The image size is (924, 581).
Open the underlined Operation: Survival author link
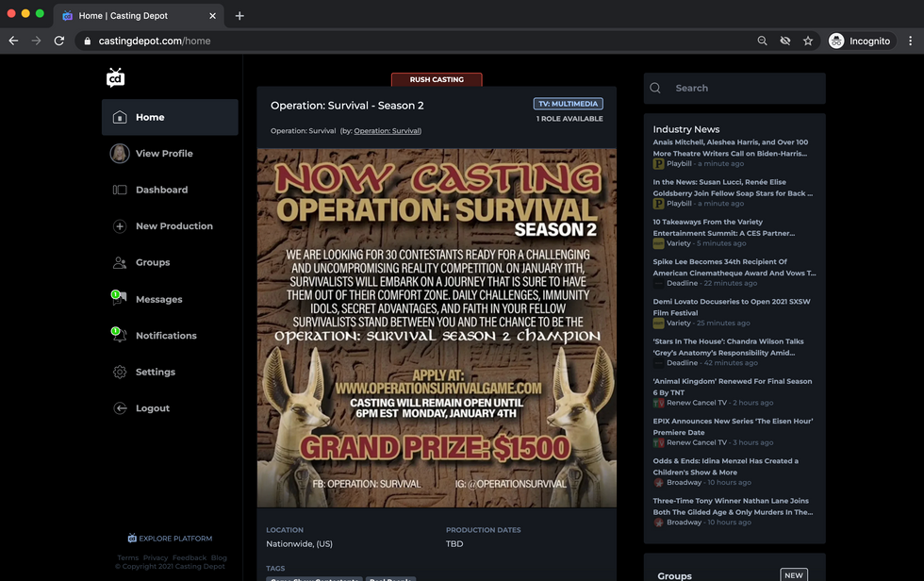pos(388,131)
